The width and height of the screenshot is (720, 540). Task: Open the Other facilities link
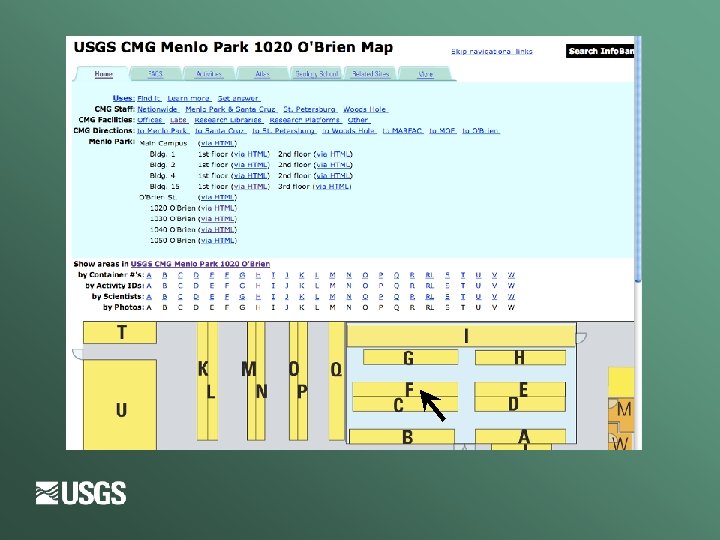click(359, 120)
